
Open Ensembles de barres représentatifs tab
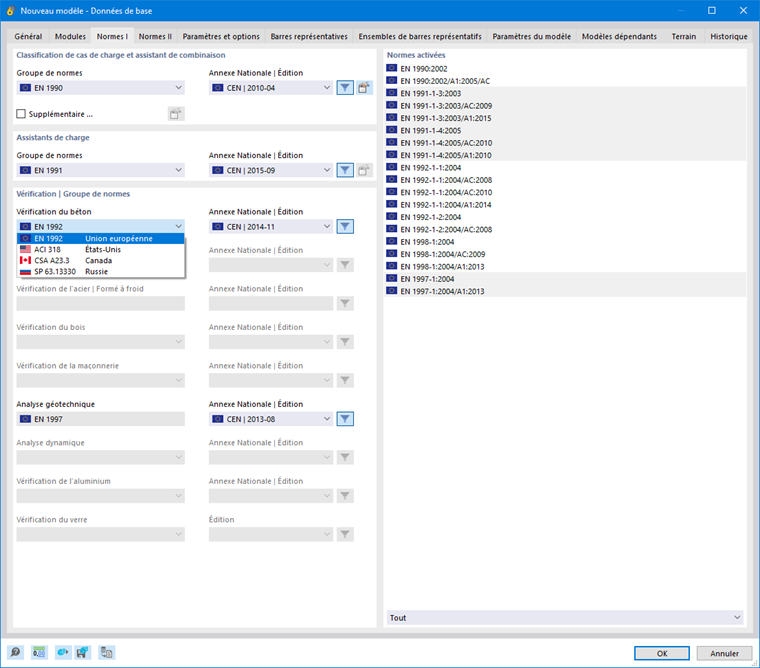(420, 36)
